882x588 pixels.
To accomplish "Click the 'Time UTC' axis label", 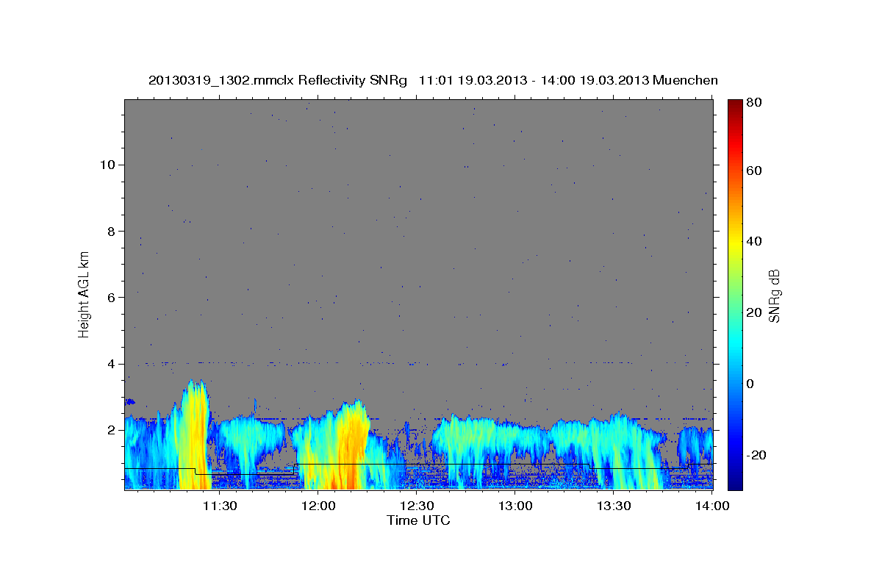I will click(418, 520).
